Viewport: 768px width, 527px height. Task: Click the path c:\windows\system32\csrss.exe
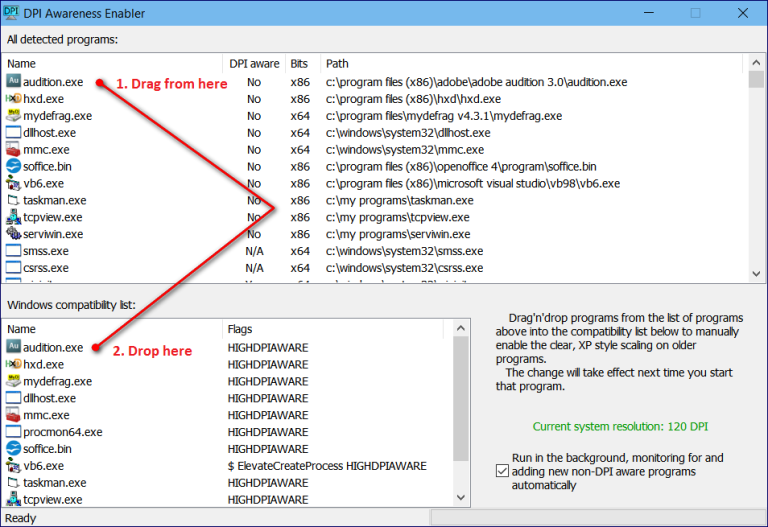pos(404,268)
